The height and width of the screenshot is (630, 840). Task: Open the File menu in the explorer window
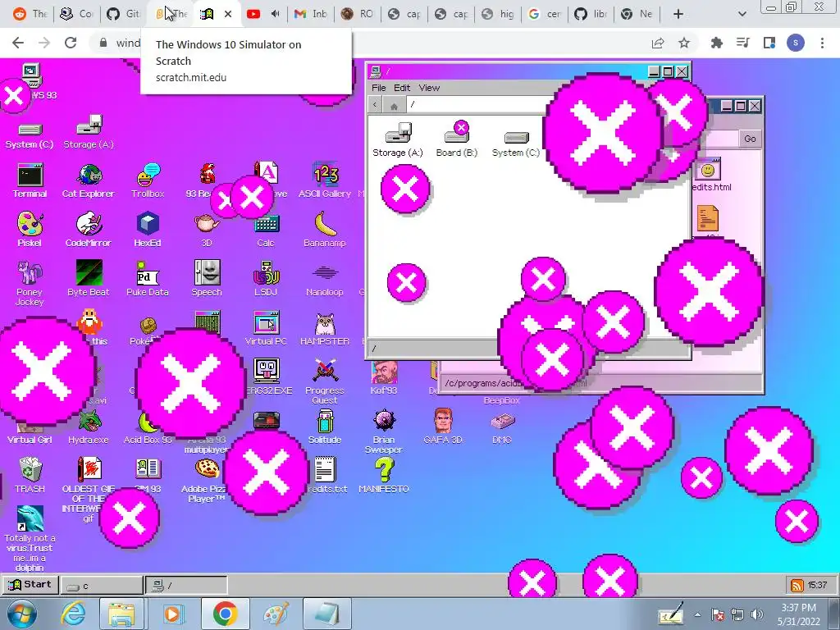pyautogui.click(x=378, y=88)
